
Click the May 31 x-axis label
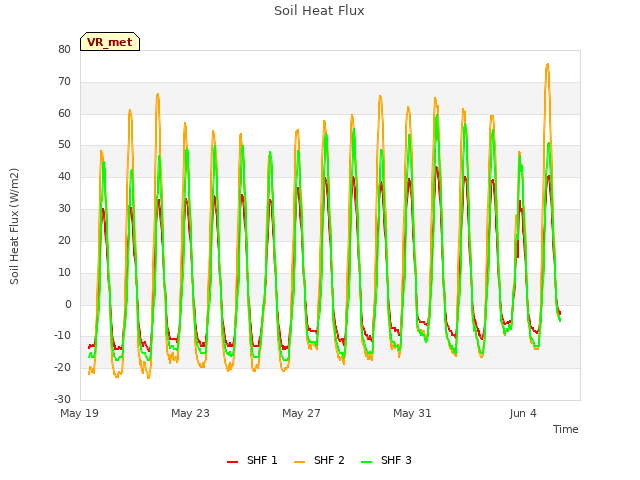click(x=412, y=413)
